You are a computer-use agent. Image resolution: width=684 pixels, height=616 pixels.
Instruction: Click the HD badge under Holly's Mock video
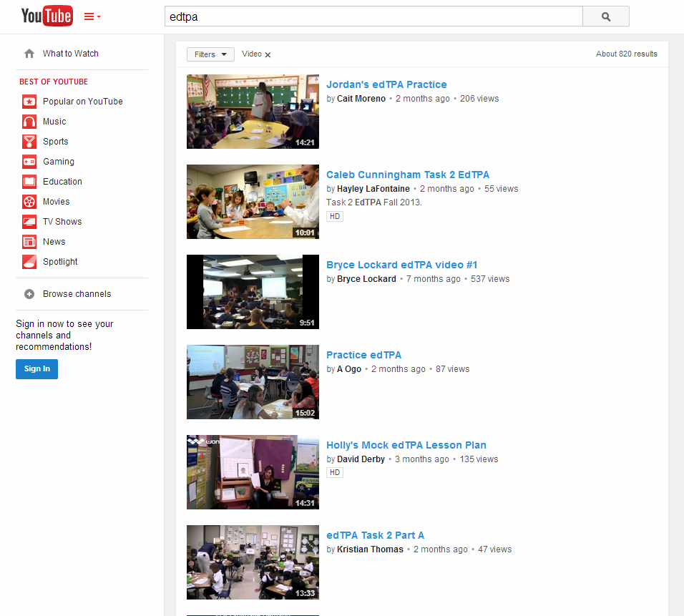(x=335, y=472)
